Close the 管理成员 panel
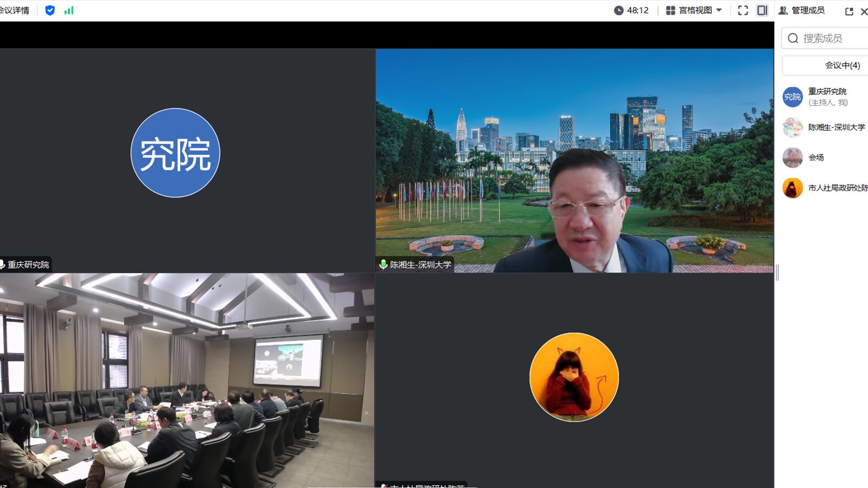The image size is (868, 488). (864, 11)
